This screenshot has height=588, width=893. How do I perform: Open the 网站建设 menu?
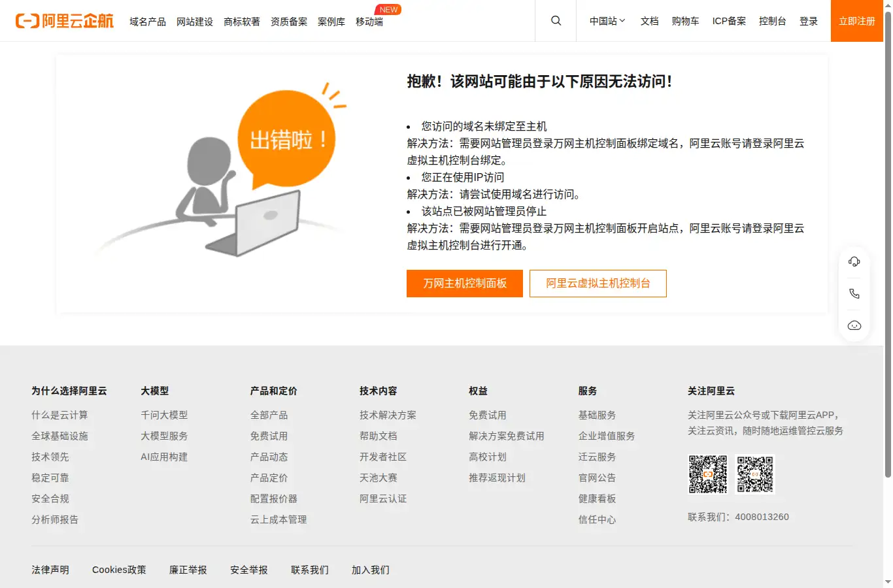click(195, 22)
